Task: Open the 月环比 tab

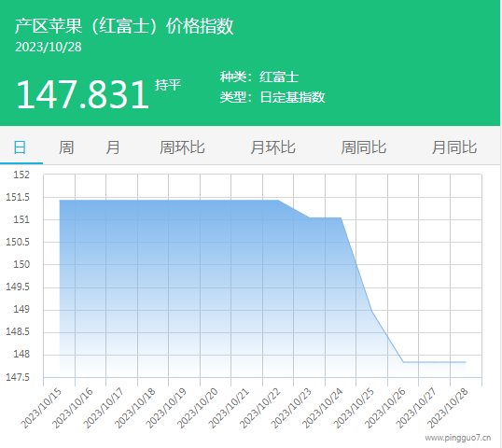Action: pyautogui.click(x=272, y=147)
